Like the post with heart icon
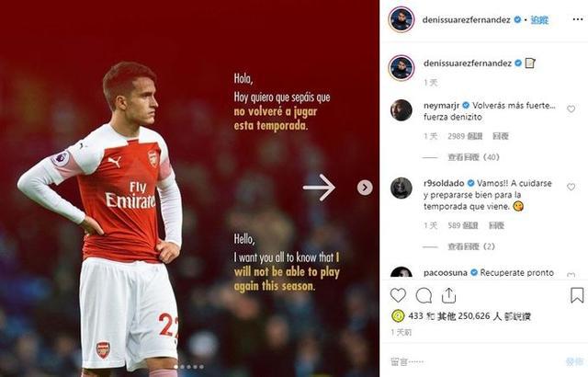The width and height of the screenshot is (588, 377). pyautogui.click(x=398, y=295)
